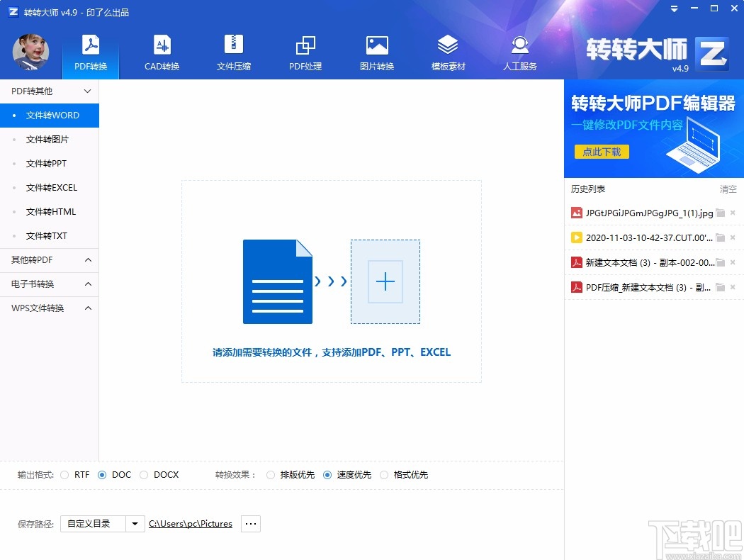
Task: Open the PDF处理 tool
Action: coord(305,51)
